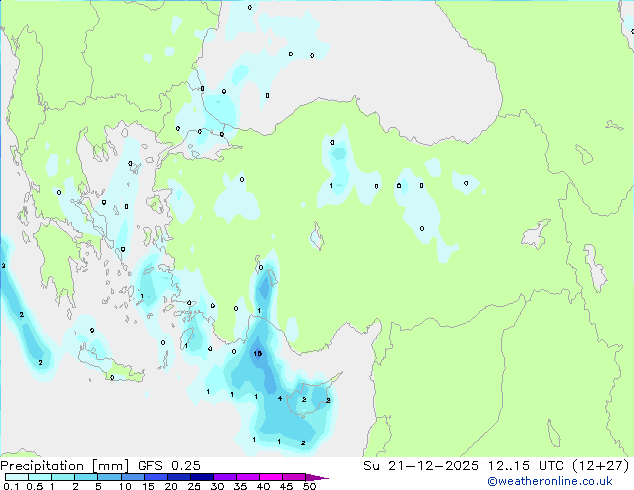
Task: Click the "12..15 UTC" time text
Action: click(526, 466)
